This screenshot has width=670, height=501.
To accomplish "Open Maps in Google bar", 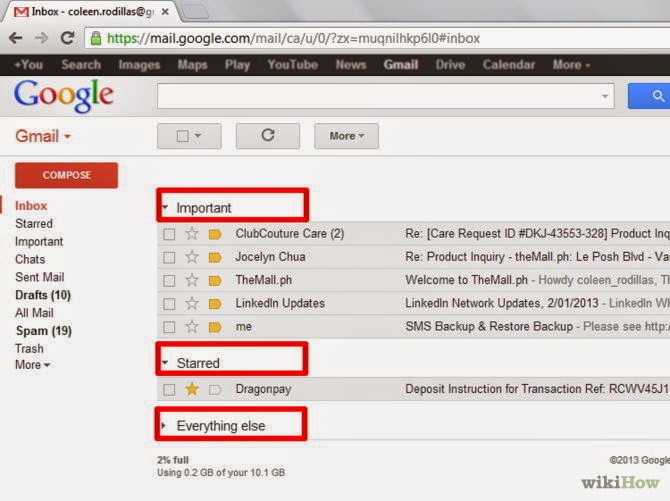I will pos(192,65).
